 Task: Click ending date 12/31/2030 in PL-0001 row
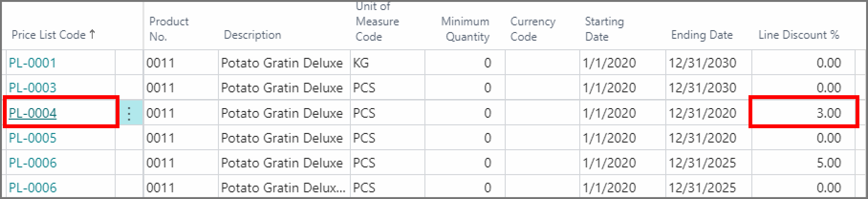[x=702, y=63]
